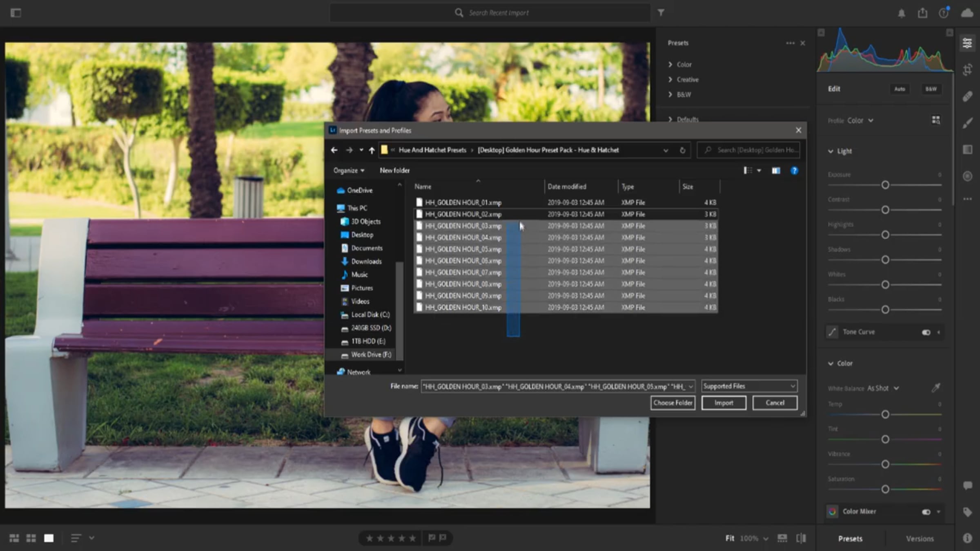Click the Choose Folder button
This screenshot has height=551, width=980.
pos(673,403)
